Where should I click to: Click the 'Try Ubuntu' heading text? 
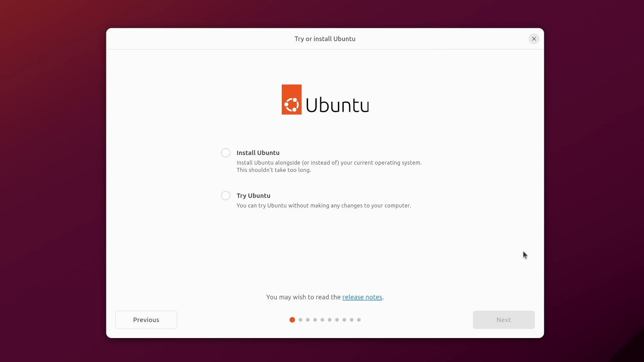(254, 196)
